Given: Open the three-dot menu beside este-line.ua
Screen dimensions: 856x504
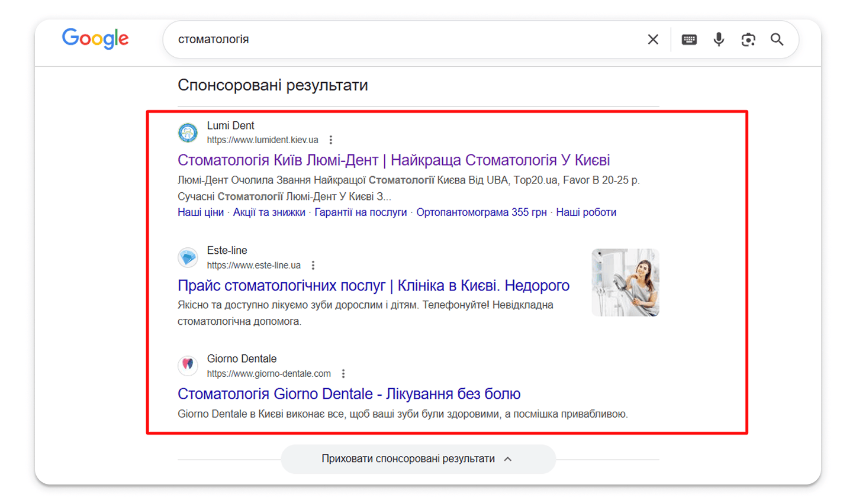Looking at the screenshot, I should [x=313, y=266].
